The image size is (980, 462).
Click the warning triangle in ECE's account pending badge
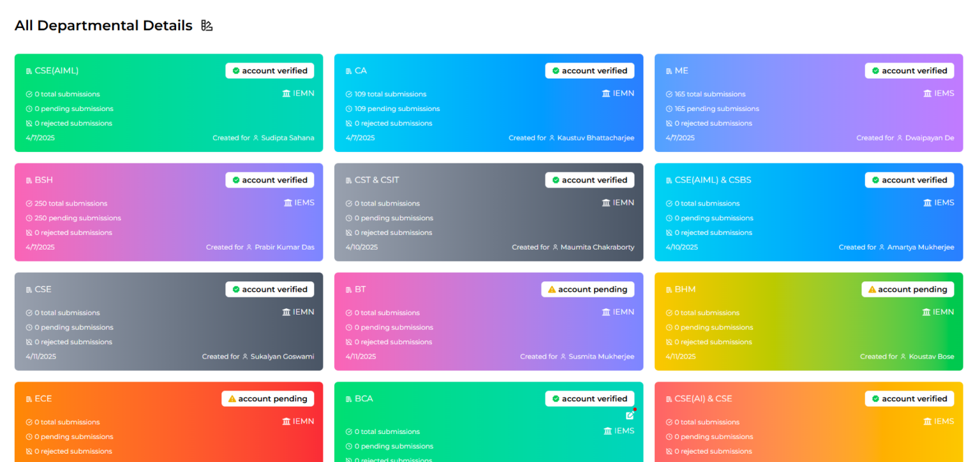[232, 399]
